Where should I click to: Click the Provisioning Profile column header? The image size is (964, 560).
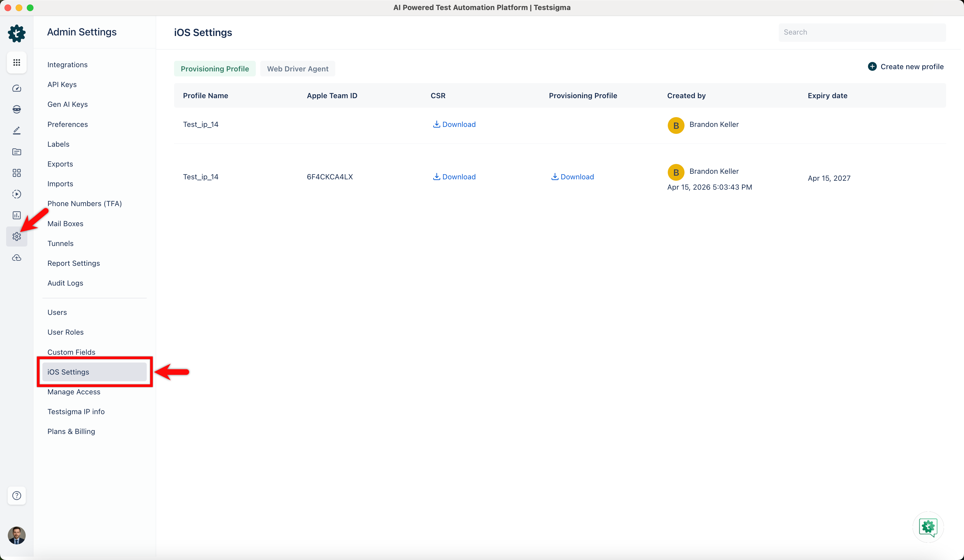tap(583, 96)
